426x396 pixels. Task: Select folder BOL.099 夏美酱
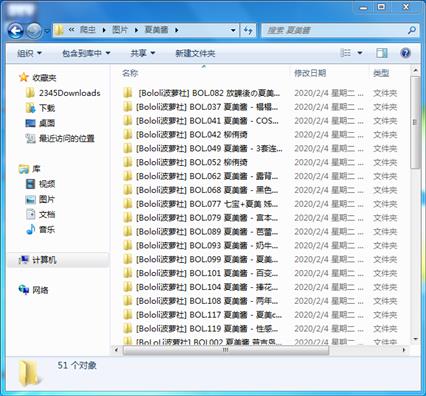(x=207, y=259)
